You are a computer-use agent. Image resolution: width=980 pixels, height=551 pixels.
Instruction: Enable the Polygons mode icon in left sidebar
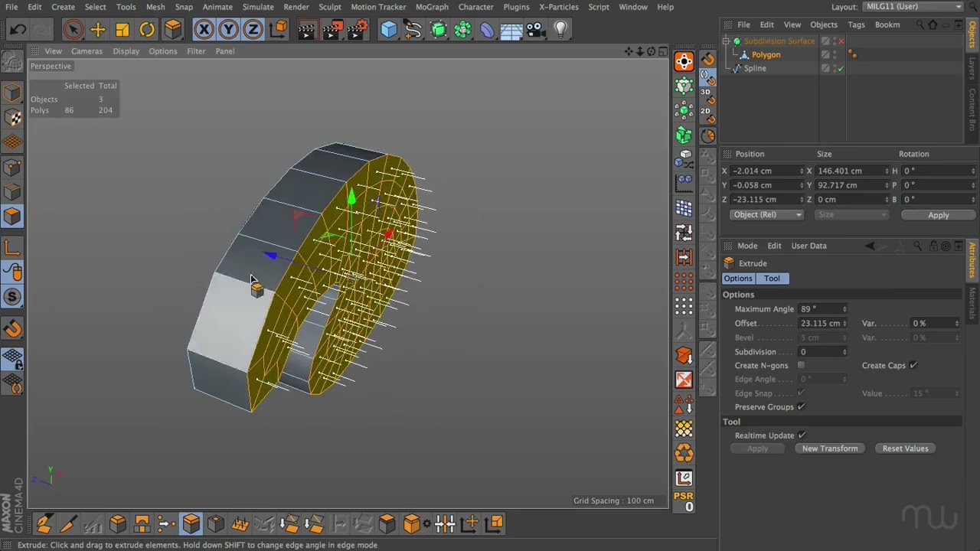[12, 217]
